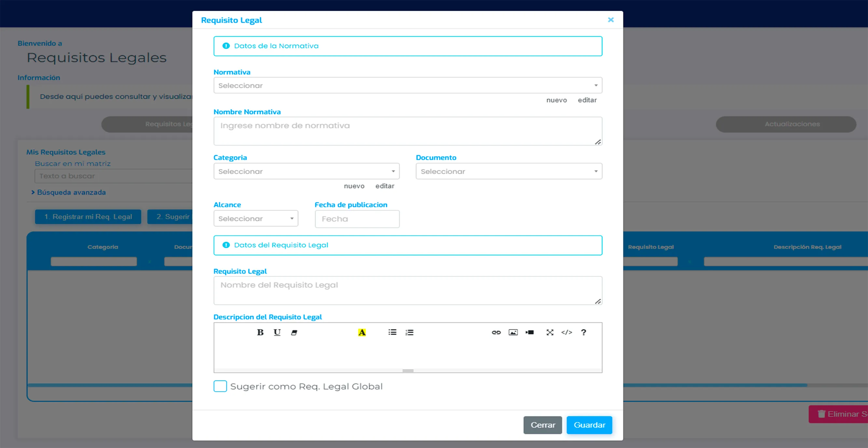Click the insert video icon
The image size is (868, 448).
pyautogui.click(x=530, y=333)
